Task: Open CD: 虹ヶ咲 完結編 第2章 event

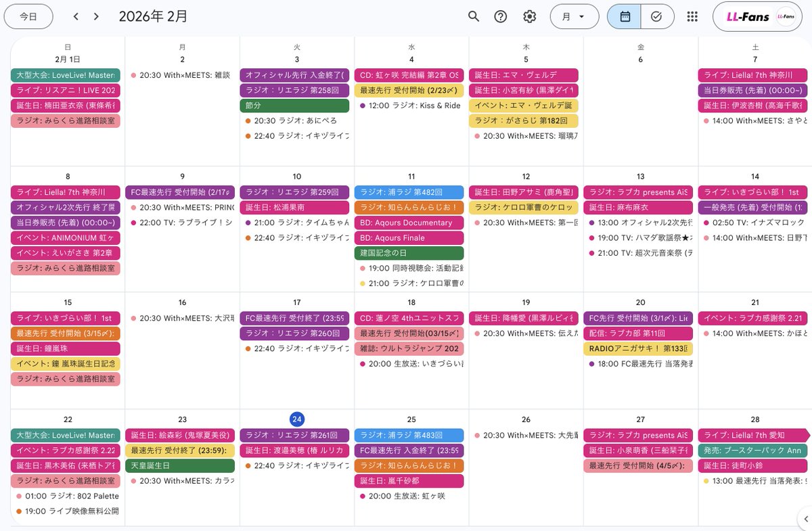Action: point(409,75)
